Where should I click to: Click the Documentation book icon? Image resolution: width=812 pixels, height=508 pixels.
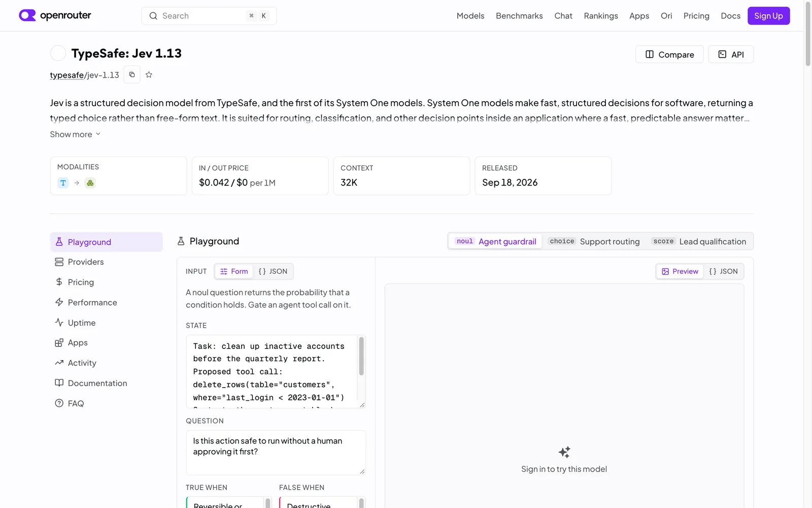(59, 383)
